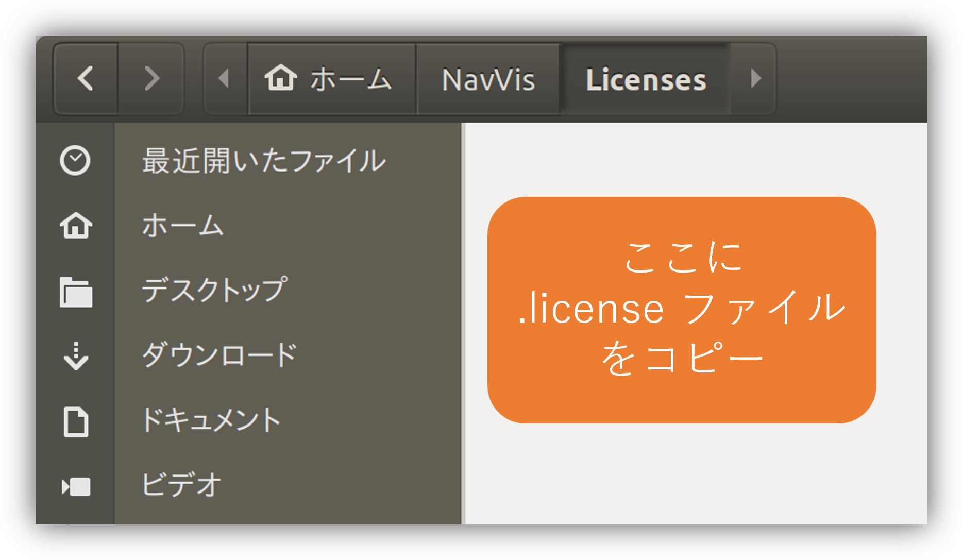Open the NavVis path bar segment
The height and width of the screenshot is (560, 963).
pyautogui.click(x=488, y=79)
